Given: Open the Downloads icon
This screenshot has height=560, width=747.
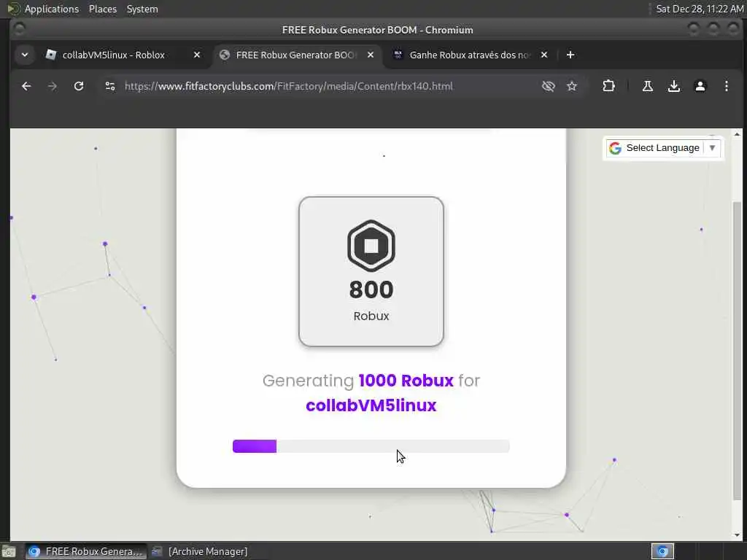Looking at the screenshot, I should pyautogui.click(x=673, y=86).
